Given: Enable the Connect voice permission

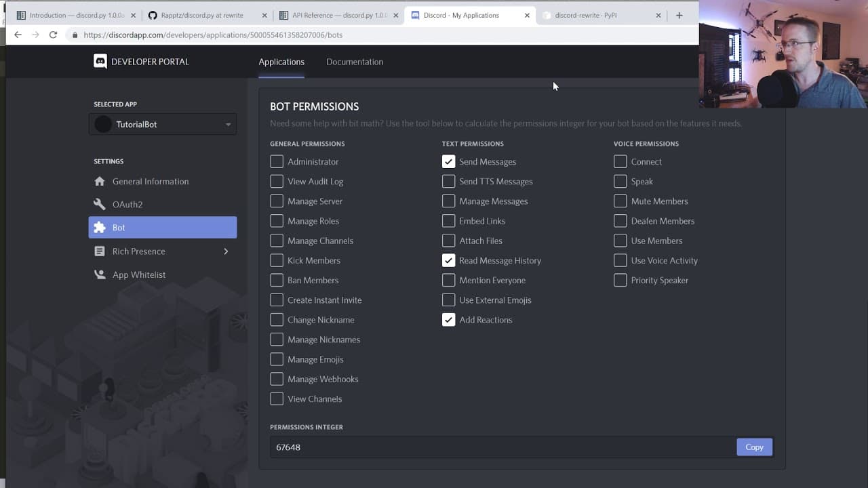Looking at the screenshot, I should [620, 161].
